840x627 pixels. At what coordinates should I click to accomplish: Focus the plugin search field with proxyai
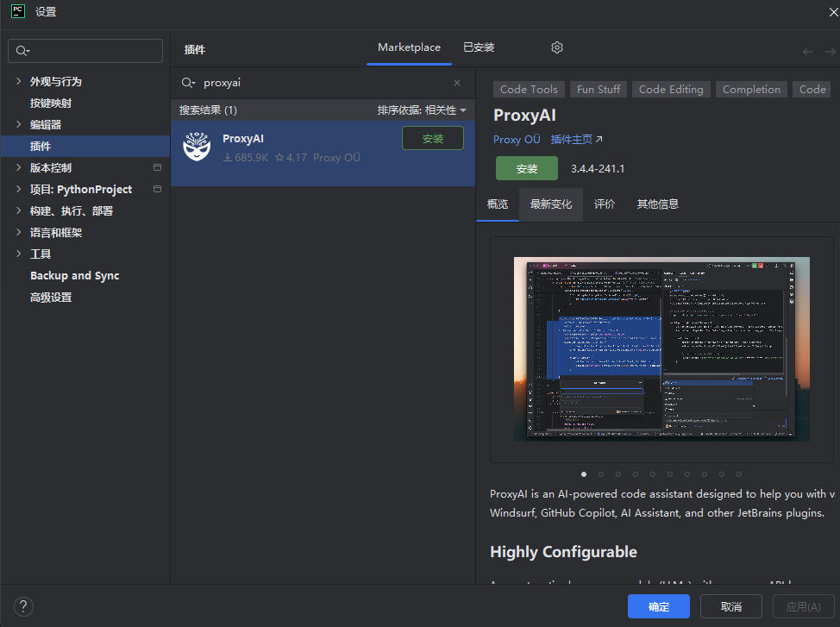coord(323,83)
